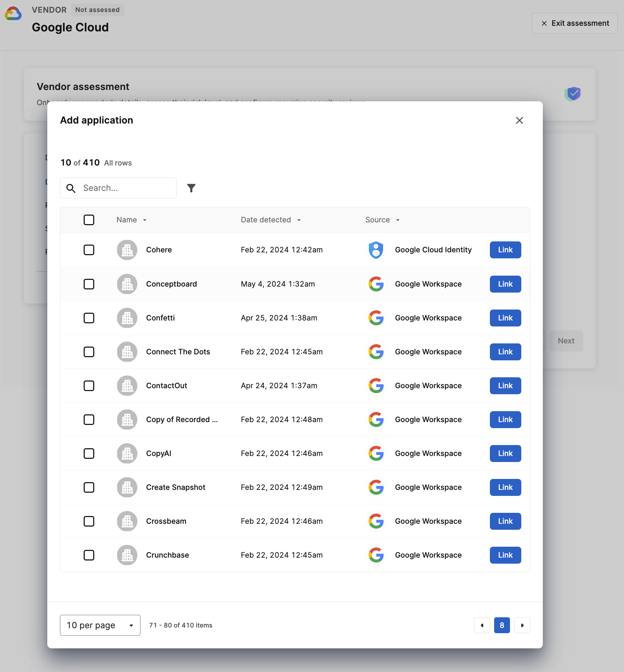This screenshot has width=624, height=672.
Task: Click the search magnifier icon
Action: (71, 188)
